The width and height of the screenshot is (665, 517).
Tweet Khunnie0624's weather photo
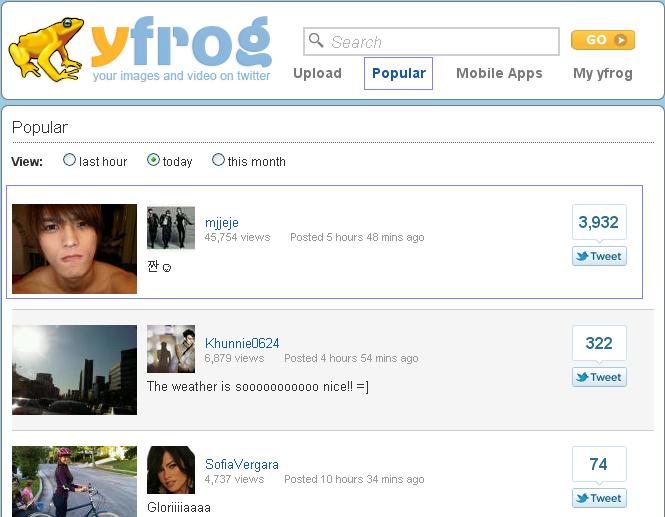[x=599, y=377]
